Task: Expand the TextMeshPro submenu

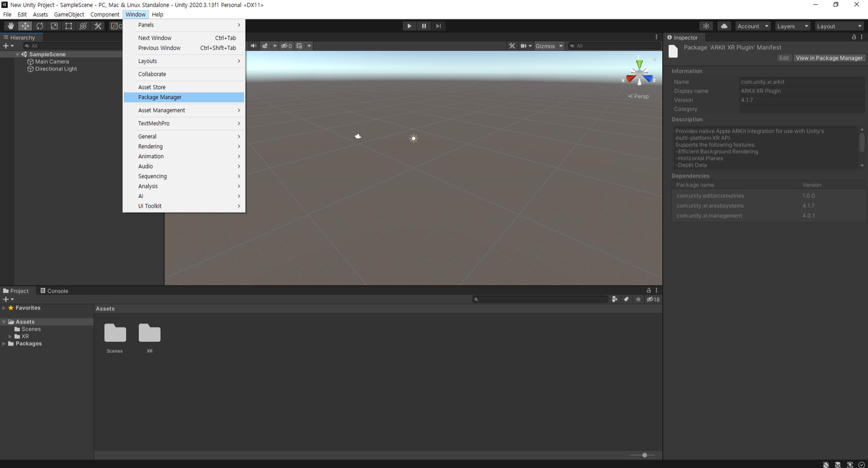Action: click(x=184, y=123)
